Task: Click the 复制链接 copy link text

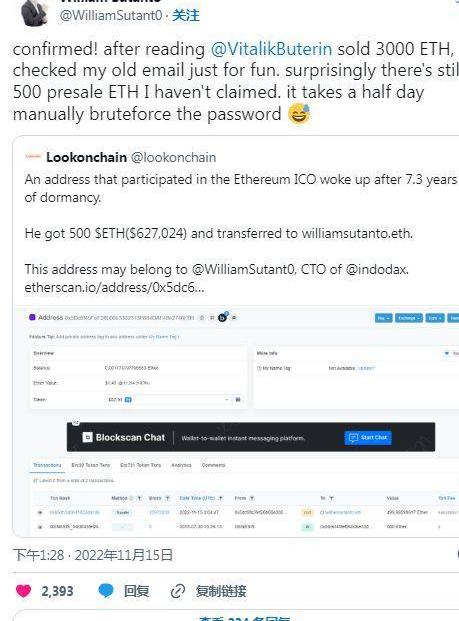Action: pyautogui.click(x=221, y=591)
